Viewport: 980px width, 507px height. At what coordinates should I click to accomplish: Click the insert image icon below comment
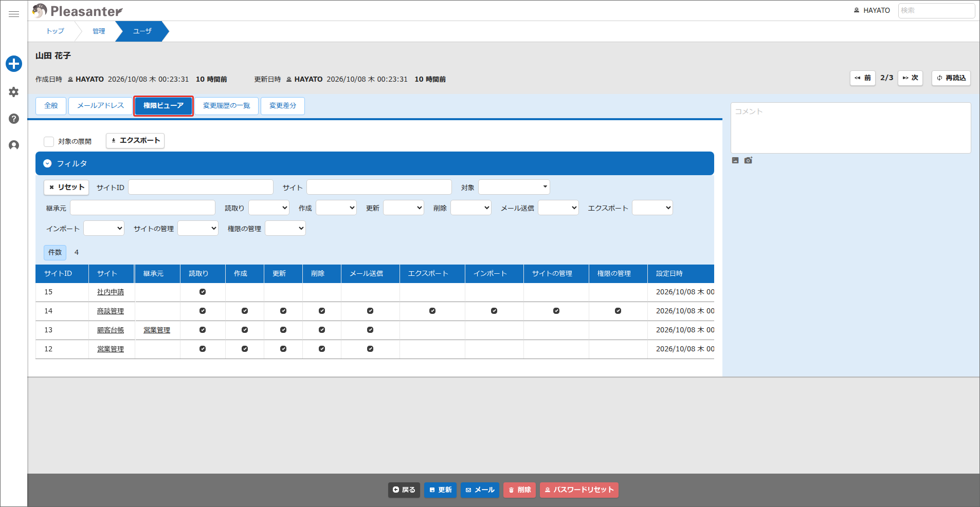pos(735,160)
